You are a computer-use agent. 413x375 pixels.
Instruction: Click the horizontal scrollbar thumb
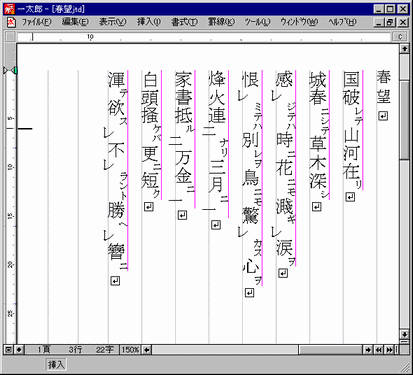click(x=330, y=350)
